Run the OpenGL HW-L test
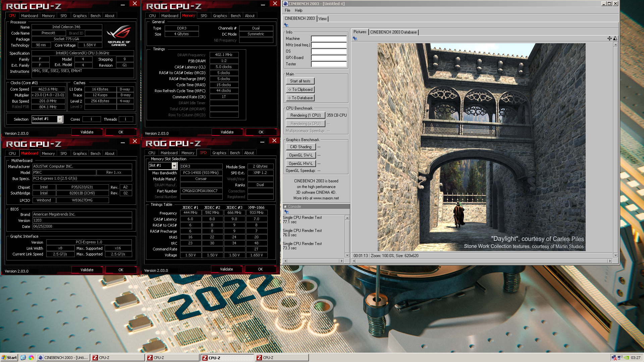 301,164
